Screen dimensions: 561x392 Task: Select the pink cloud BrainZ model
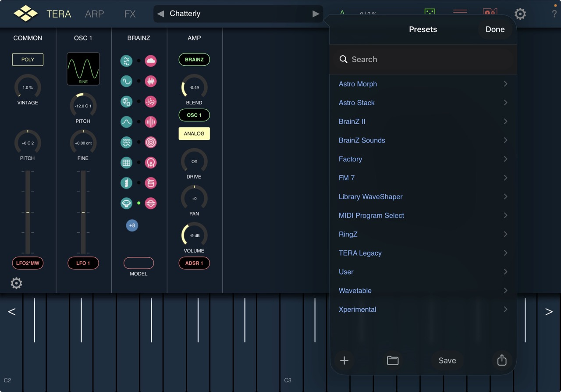click(151, 61)
